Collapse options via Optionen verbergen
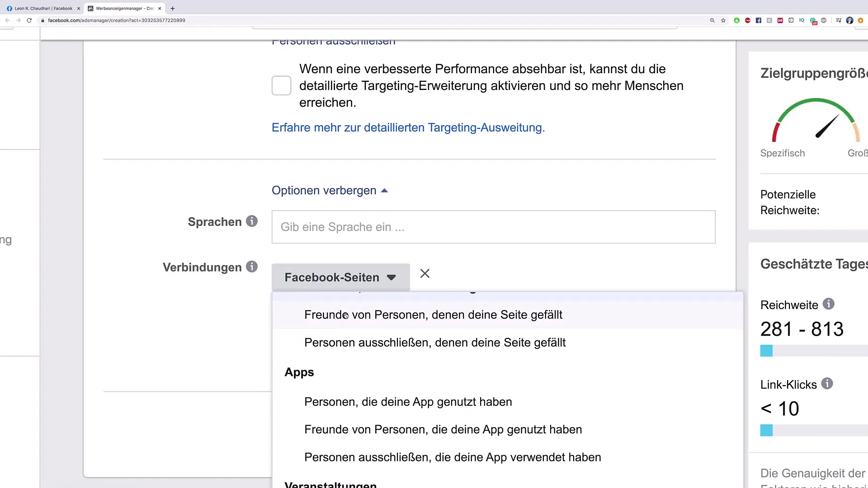Viewport: 868px width, 488px height. (x=330, y=190)
